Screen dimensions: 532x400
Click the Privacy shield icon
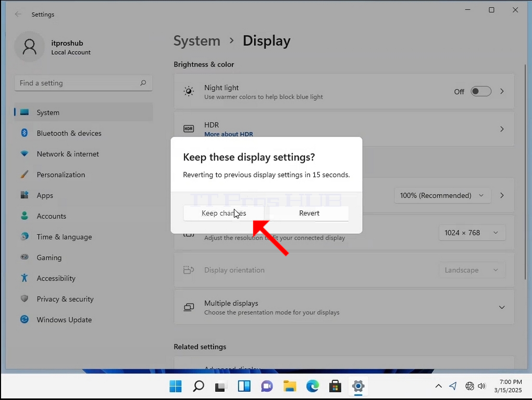24,298
